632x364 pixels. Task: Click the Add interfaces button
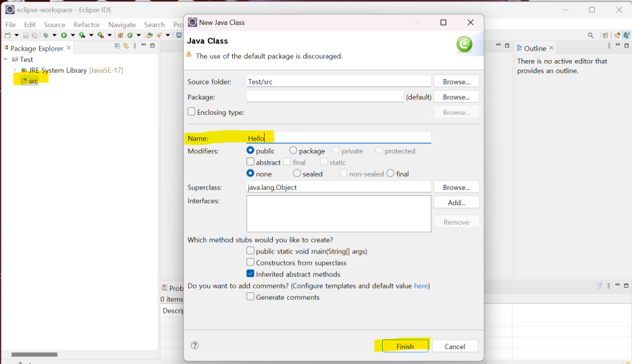click(x=456, y=203)
